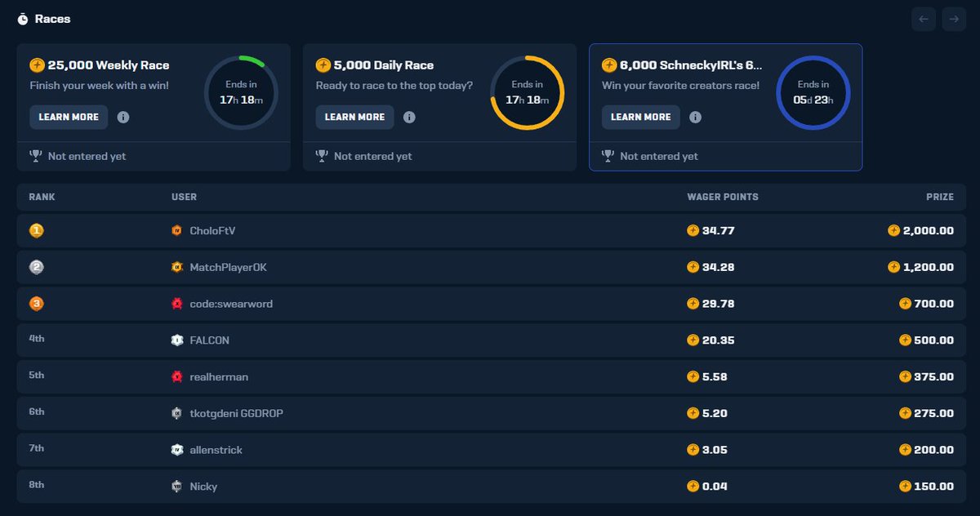The width and height of the screenshot is (980, 516).
Task: Click the info icon beside SchneckyIRL's Learn More button
Action: (695, 117)
